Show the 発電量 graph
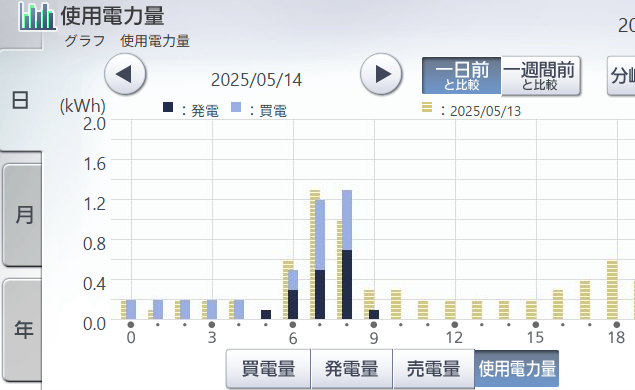Viewport: 635px width, 390px height. point(352,369)
